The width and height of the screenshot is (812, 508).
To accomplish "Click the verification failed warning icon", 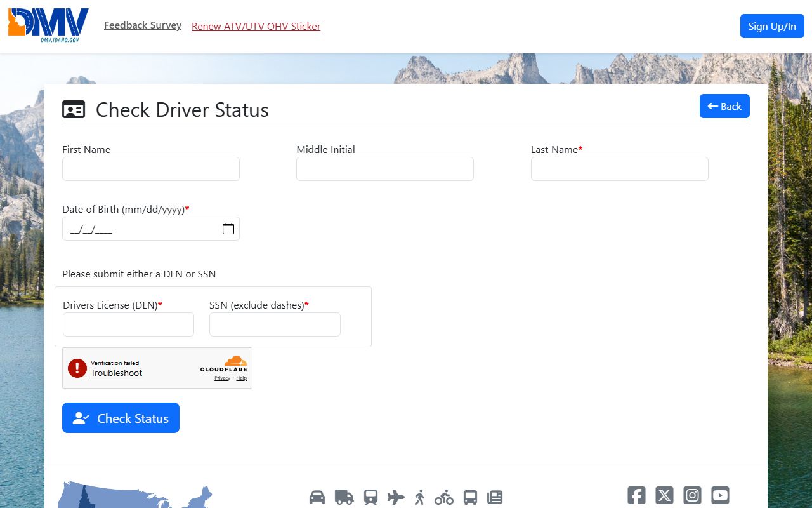I will pos(77,368).
